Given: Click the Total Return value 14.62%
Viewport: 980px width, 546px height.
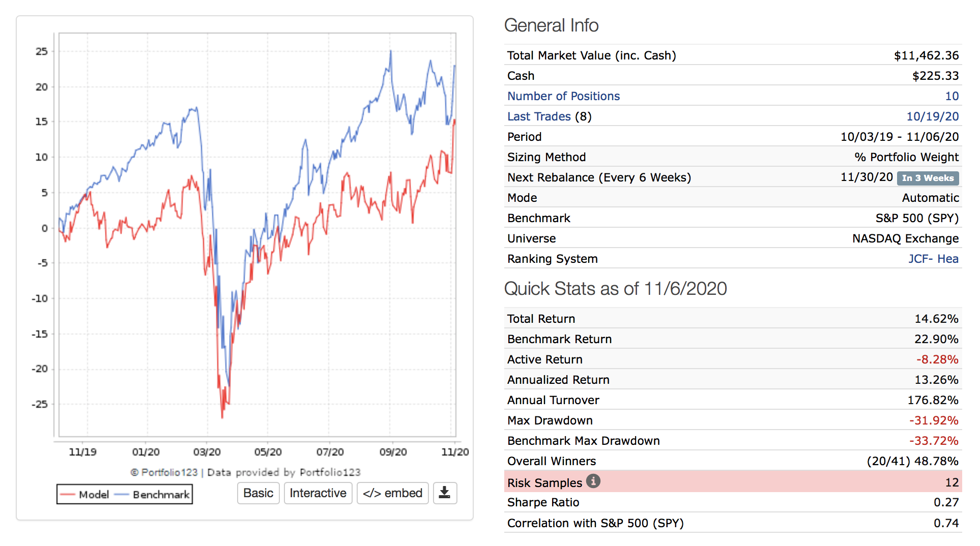Looking at the screenshot, I should 936,319.
